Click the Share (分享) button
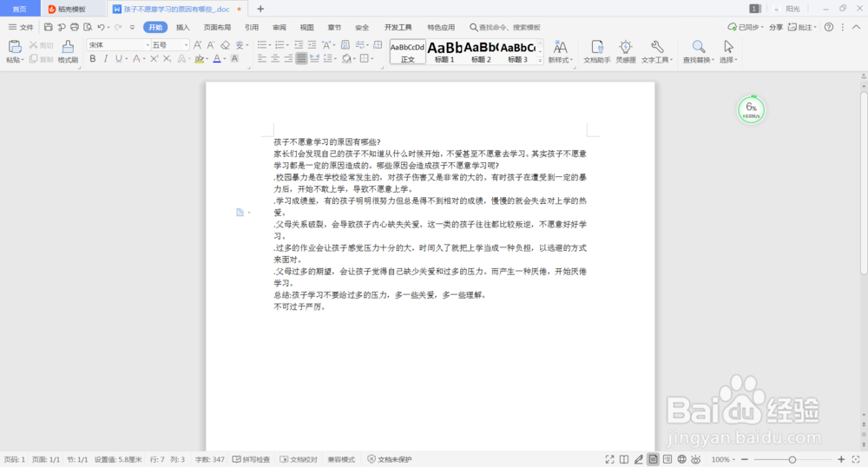 coord(775,27)
